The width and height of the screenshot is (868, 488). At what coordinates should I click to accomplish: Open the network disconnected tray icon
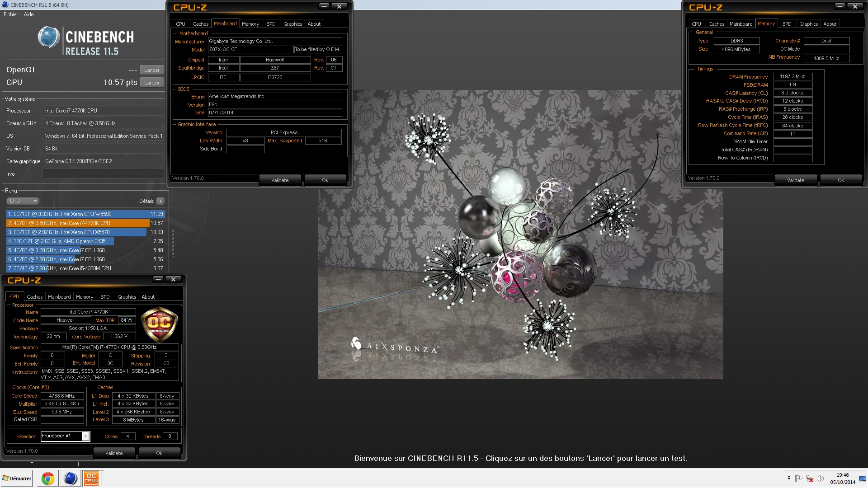coord(810,478)
